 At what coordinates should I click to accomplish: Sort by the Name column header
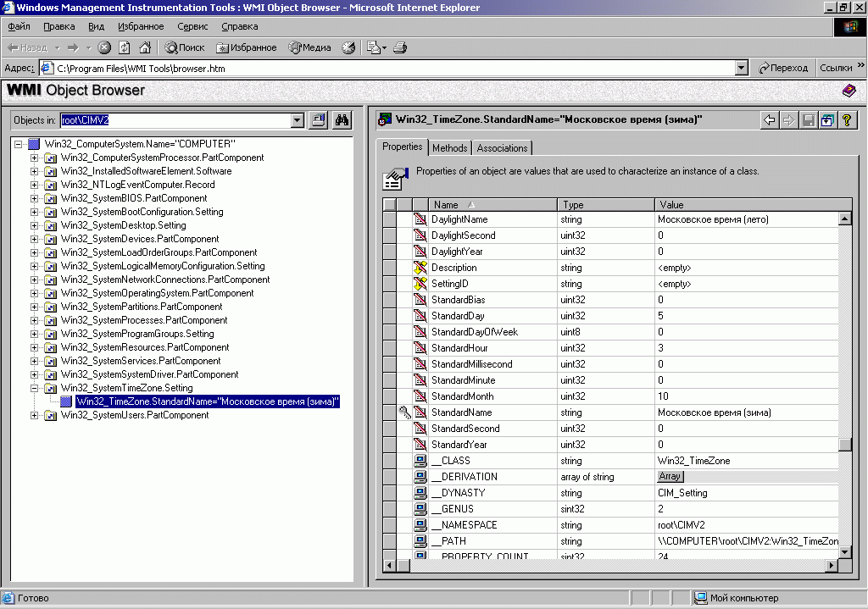click(492, 205)
